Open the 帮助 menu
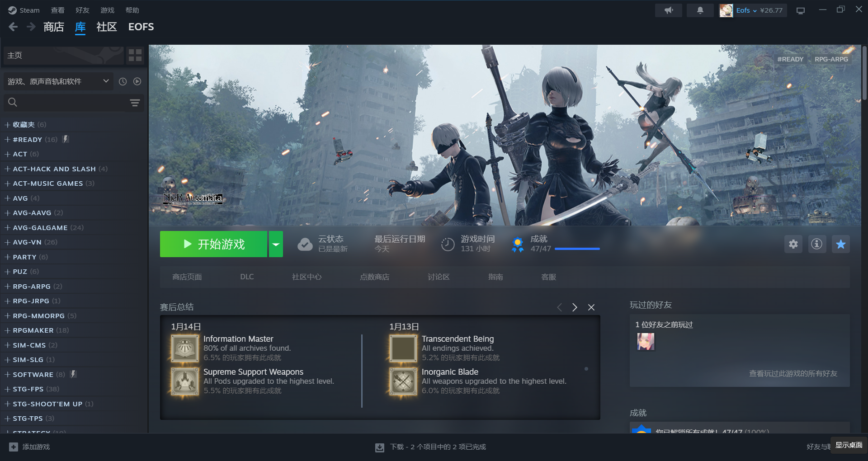Viewport: 868px width, 461px height. (132, 10)
